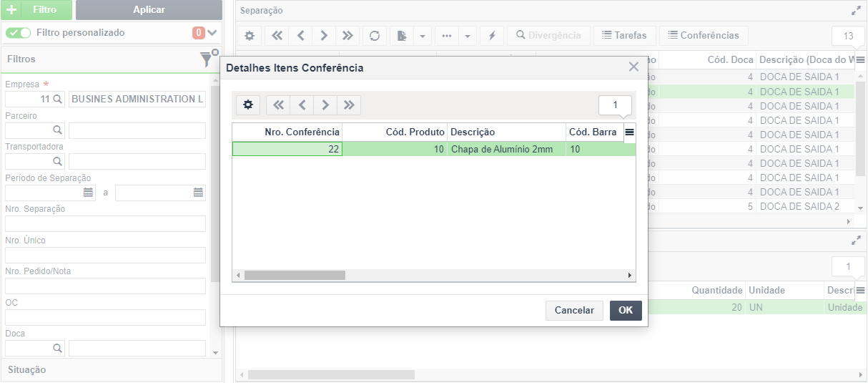Click dialog page number field showing 1

[x=615, y=105]
